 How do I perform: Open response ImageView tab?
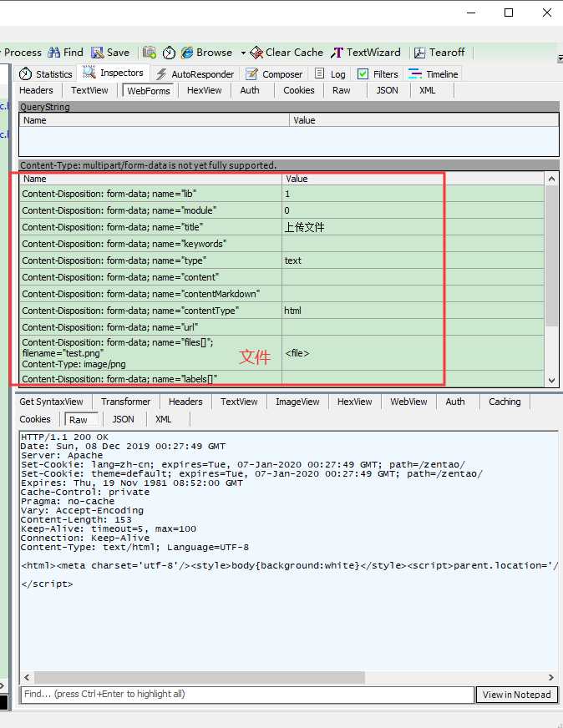click(x=297, y=402)
